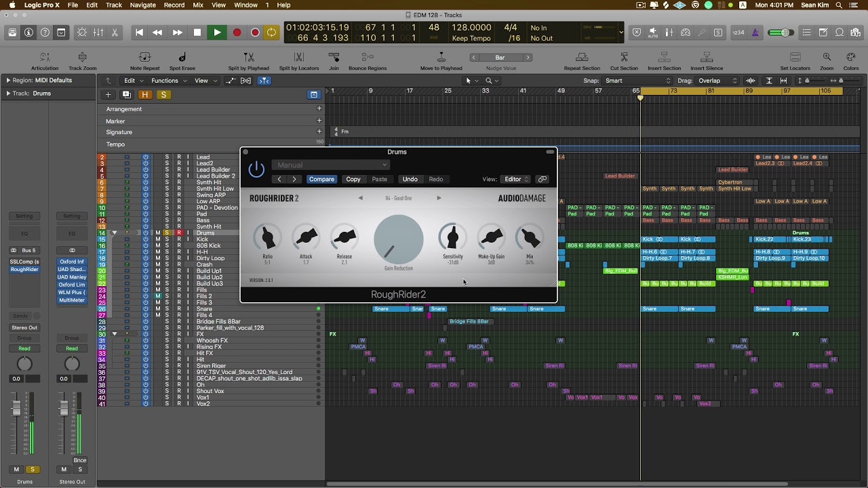Screen dimensions: 868x488
Task: Click the Set Locators toolbar icon
Action: click(795, 58)
